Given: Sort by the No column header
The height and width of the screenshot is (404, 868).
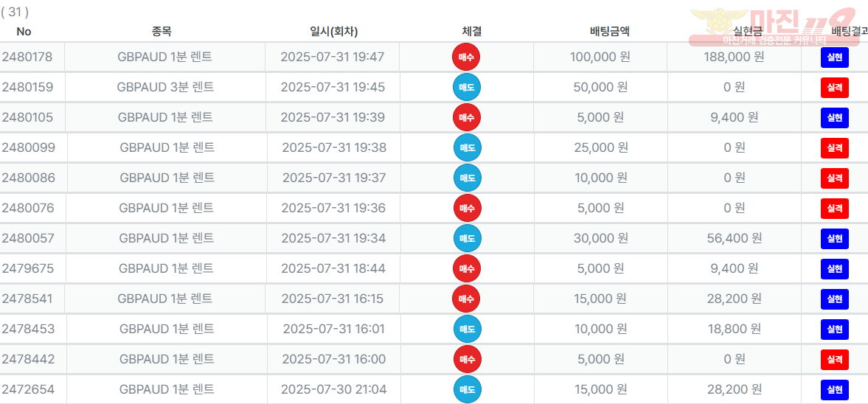Looking at the screenshot, I should click(x=24, y=32).
